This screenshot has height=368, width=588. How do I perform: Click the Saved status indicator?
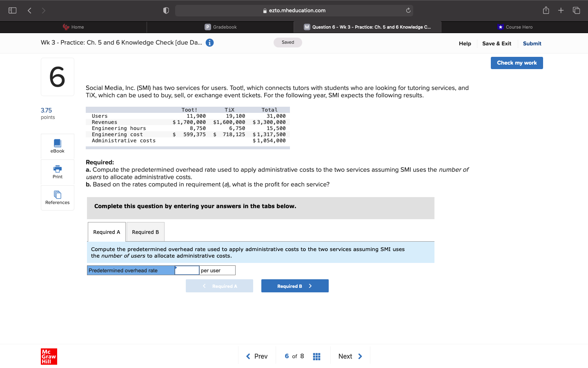288,43
